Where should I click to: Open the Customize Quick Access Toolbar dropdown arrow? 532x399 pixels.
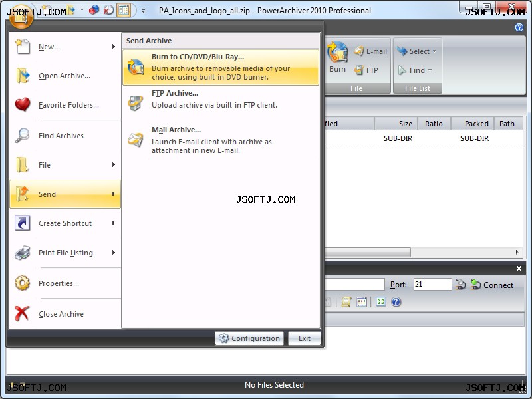pyautogui.click(x=143, y=11)
